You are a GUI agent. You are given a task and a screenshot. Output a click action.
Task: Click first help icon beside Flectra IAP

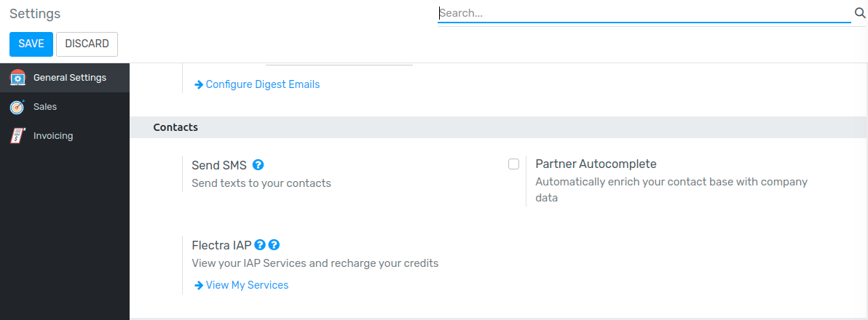click(x=260, y=245)
